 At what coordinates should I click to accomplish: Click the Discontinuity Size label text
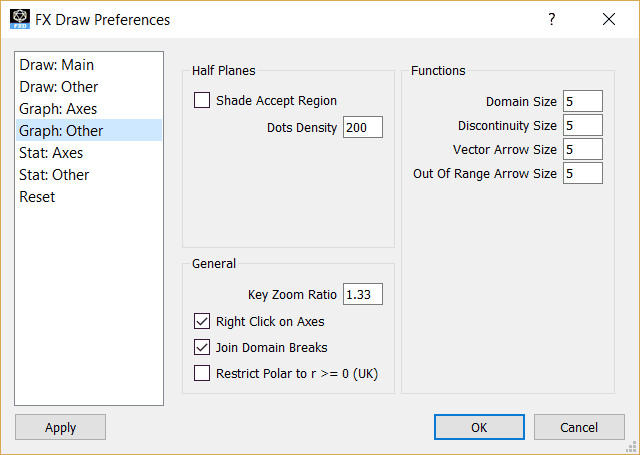(507, 126)
